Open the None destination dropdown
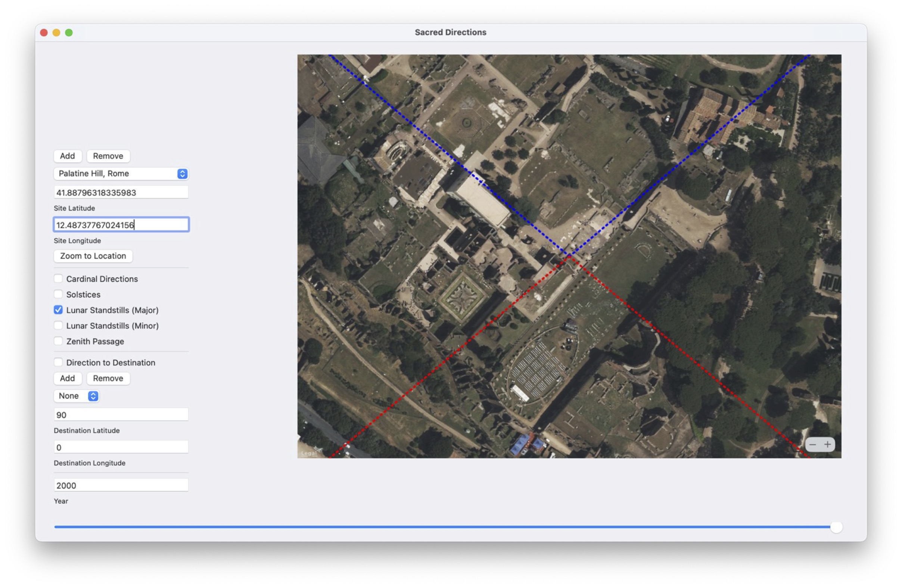The height and width of the screenshot is (588, 902). point(77,396)
